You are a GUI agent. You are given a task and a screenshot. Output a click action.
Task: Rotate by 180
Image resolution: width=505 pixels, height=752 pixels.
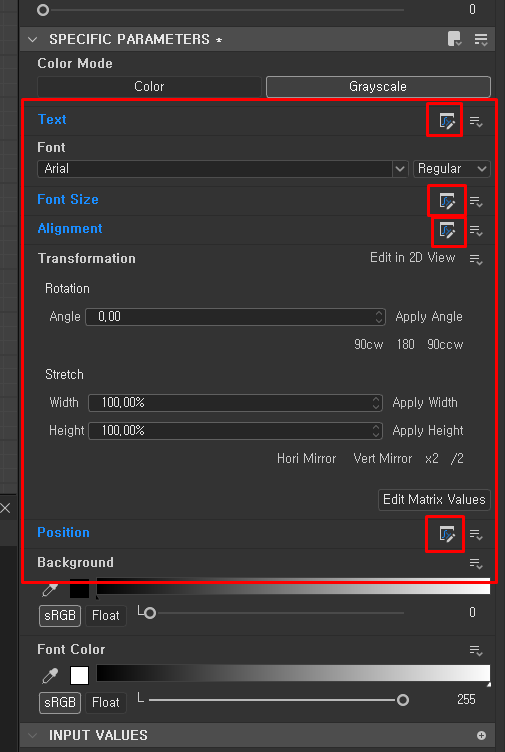[405, 344]
